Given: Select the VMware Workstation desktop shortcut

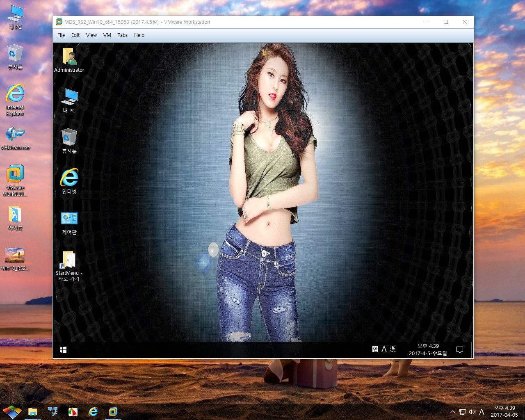Looking at the screenshot, I should click(15, 180).
